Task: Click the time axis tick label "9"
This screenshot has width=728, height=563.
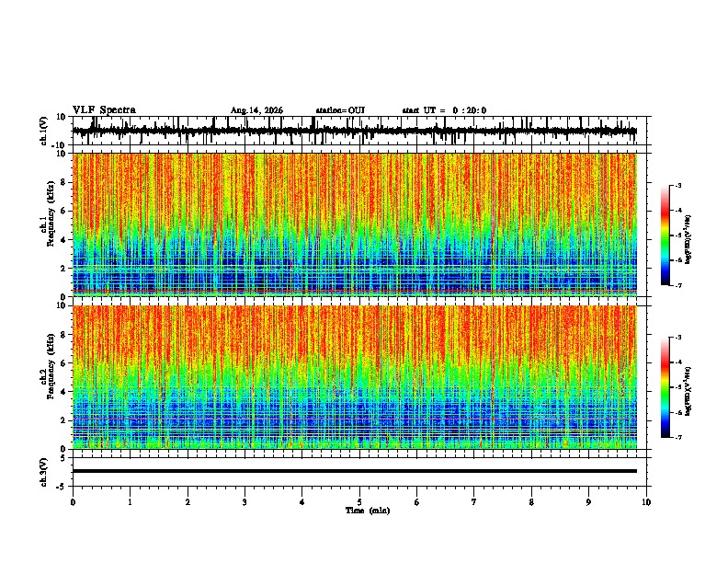Action: (x=588, y=502)
